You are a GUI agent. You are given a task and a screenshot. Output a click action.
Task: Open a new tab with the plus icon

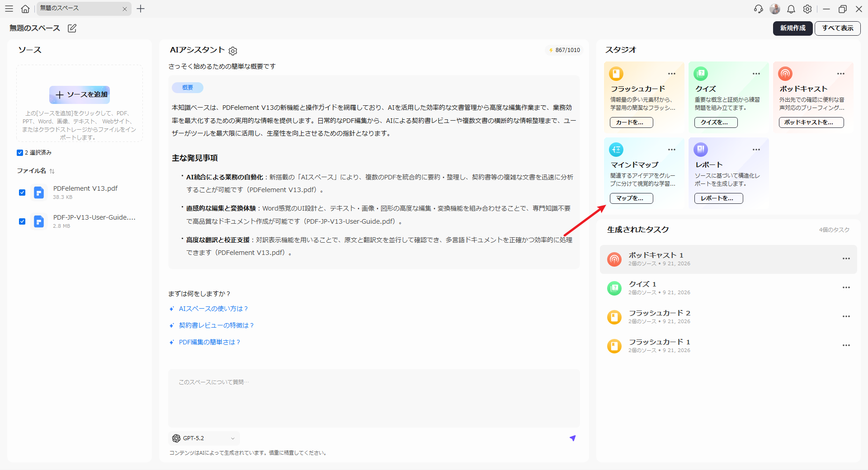pyautogui.click(x=141, y=9)
